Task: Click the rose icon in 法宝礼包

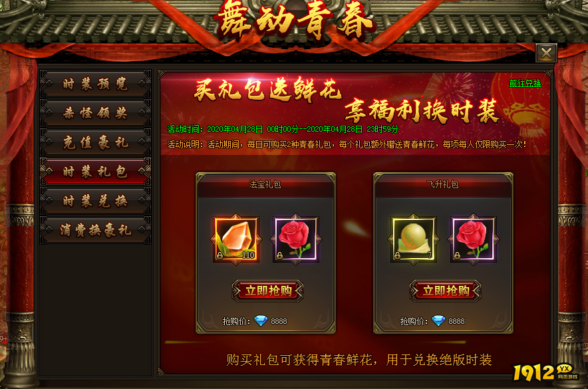Action: click(x=296, y=239)
